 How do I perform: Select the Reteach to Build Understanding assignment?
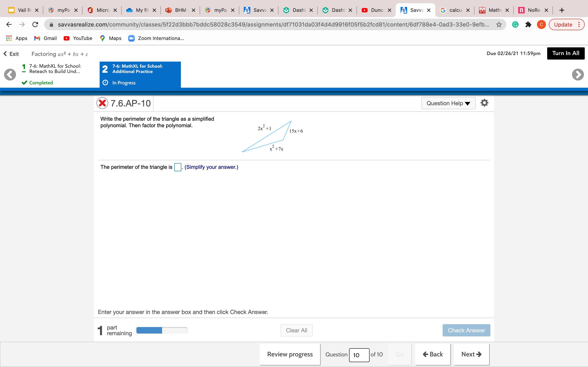pos(55,69)
